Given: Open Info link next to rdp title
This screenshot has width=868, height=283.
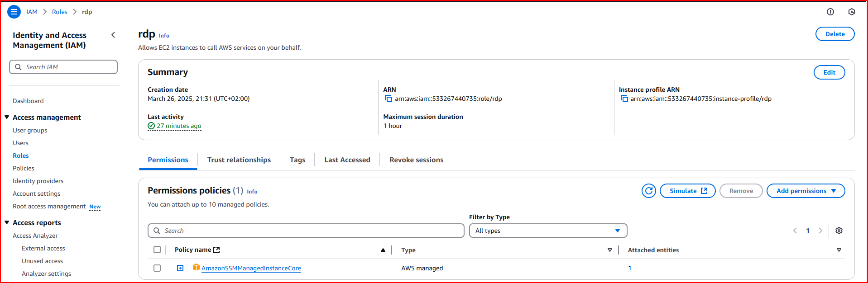Looking at the screenshot, I should pyautogui.click(x=164, y=36).
